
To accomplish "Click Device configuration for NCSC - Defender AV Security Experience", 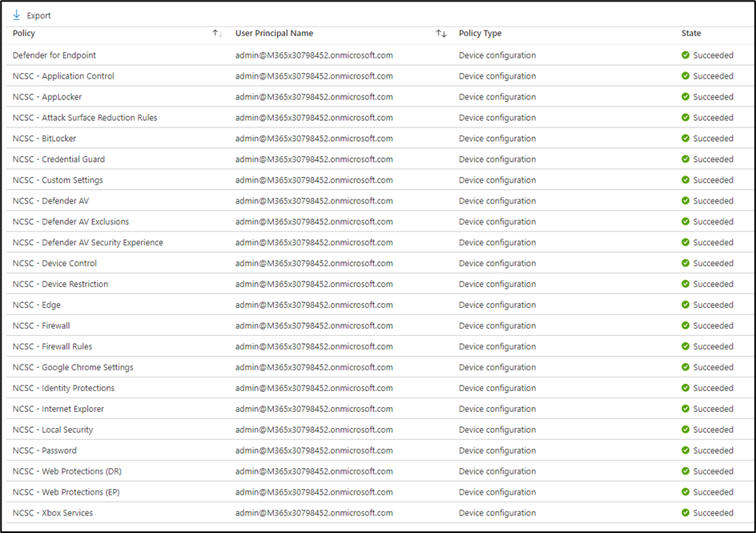I will click(x=497, y=242).
